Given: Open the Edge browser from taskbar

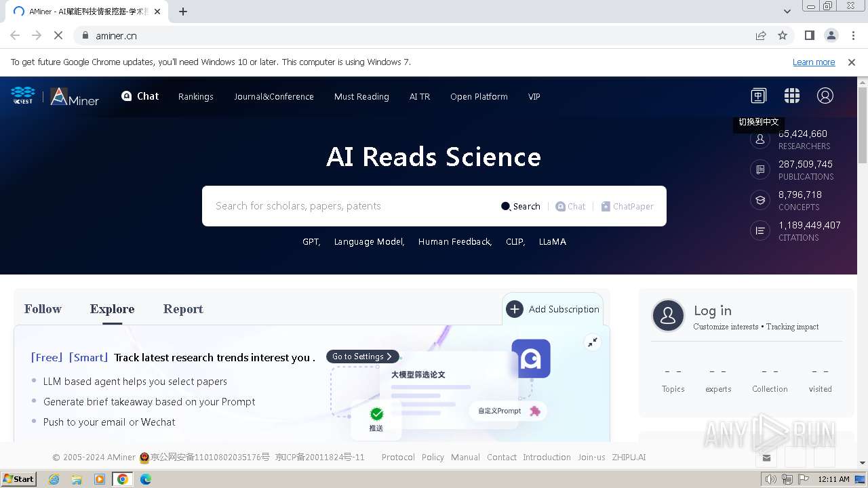Looking at the screenshot, I should (146, 479).
